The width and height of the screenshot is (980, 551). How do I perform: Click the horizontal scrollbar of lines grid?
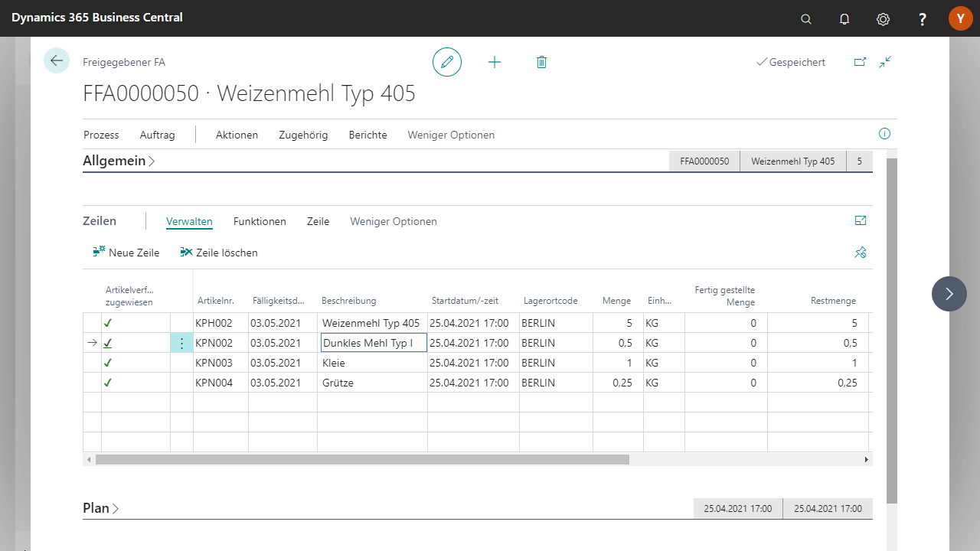[x=362, y=459]
